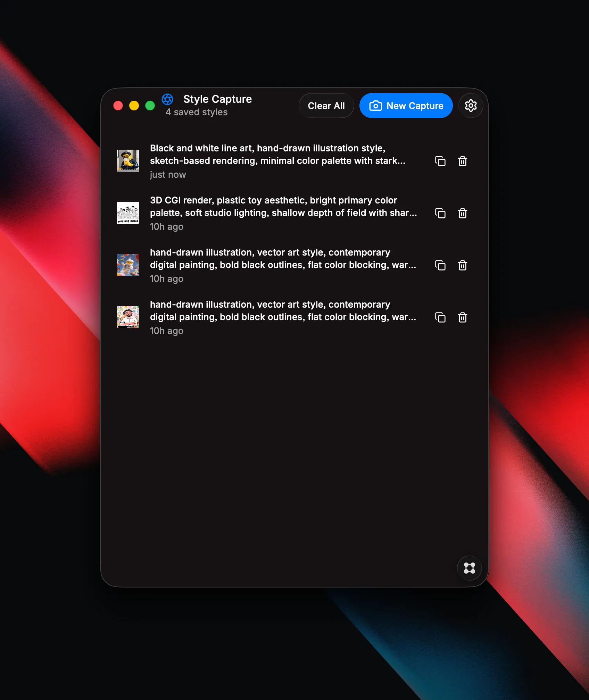
Task: Click the '4 saved styles' subtitle
Action: [x=196, y=112]
